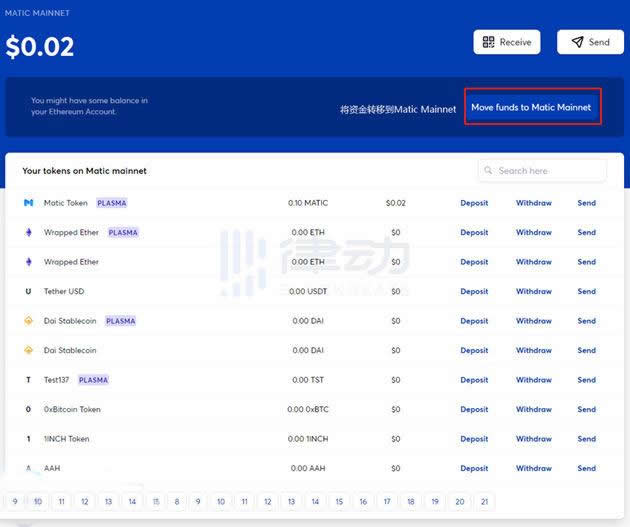Click the search magnifier icon
The width and height of the screenshot is (630, 527).
[488, 170]
